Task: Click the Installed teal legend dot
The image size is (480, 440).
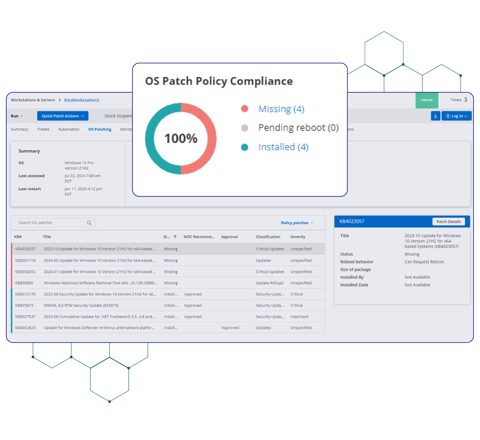Action: click(x=244, y=147)
